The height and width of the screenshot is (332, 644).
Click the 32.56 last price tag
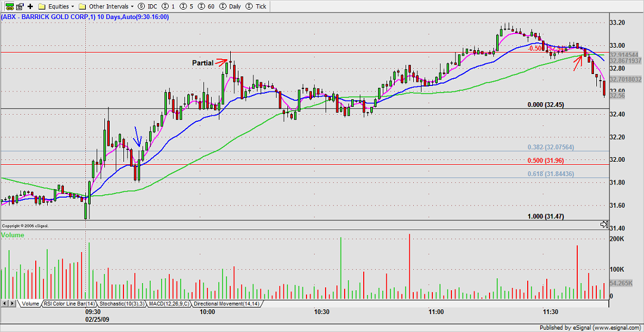click(617, 96)
